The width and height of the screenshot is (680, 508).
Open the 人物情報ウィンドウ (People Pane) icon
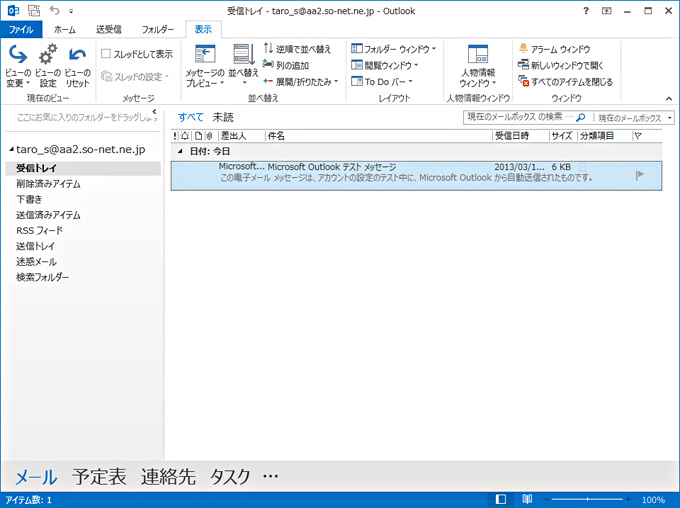click(x=477, y=56)
